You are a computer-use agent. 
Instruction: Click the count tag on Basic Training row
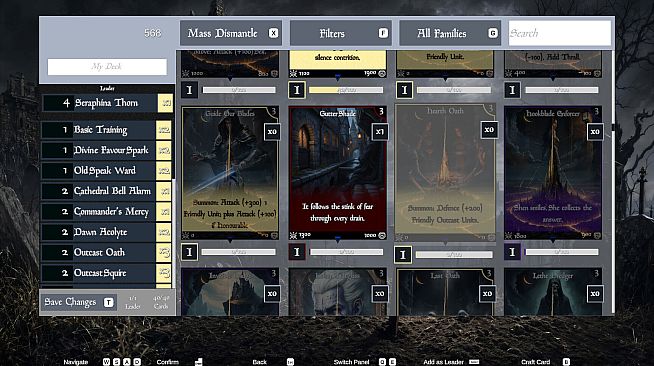pyautogui.click(x=164, y=130)
